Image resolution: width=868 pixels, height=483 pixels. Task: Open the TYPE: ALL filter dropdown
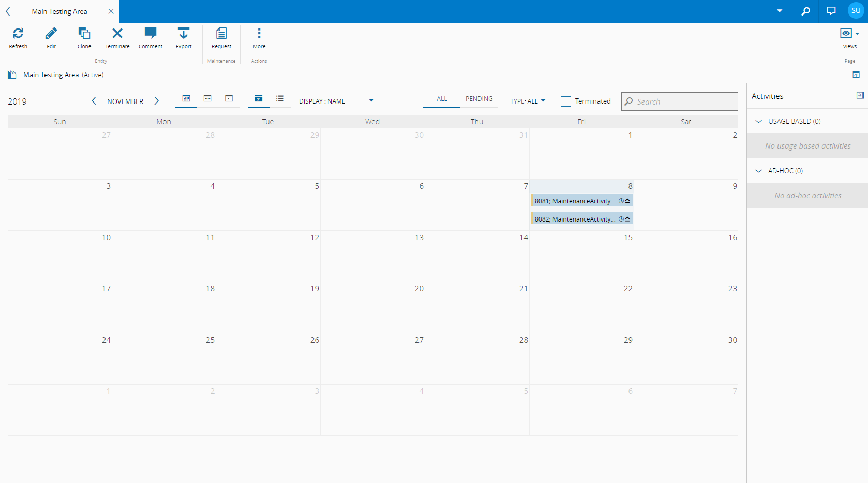[528, 101]
